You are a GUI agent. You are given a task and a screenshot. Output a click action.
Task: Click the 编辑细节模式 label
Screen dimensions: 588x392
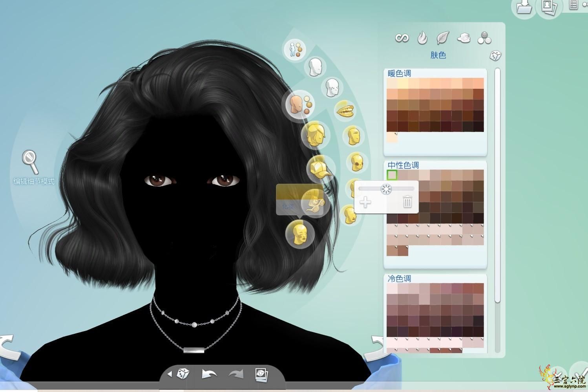[x=34, y=181]
